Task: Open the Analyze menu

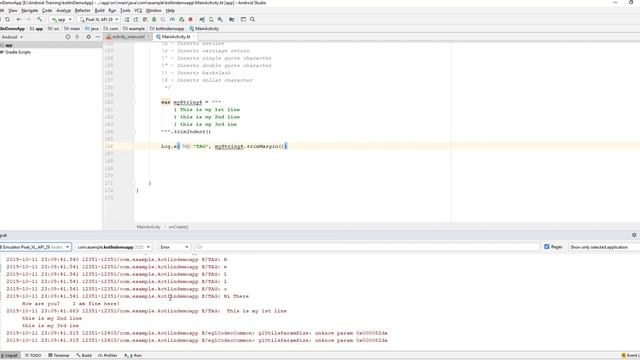Action: (63, 10)
